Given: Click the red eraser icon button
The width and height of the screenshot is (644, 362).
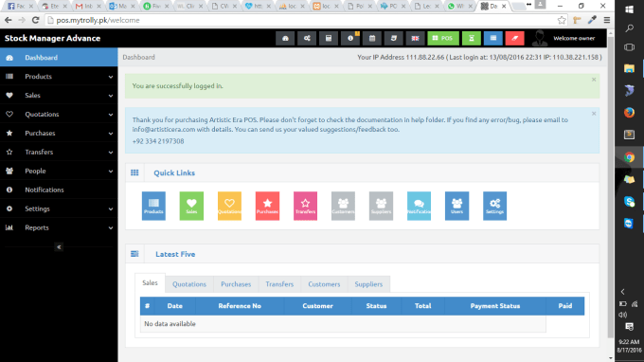Looking at the screenshot, I should click(515, 38).
